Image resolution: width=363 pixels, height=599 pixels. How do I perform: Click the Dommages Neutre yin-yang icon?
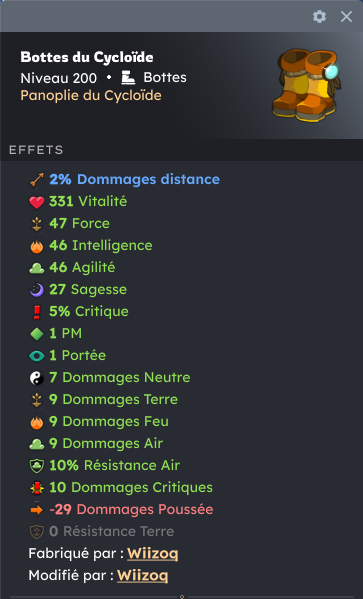click(37, 378)
